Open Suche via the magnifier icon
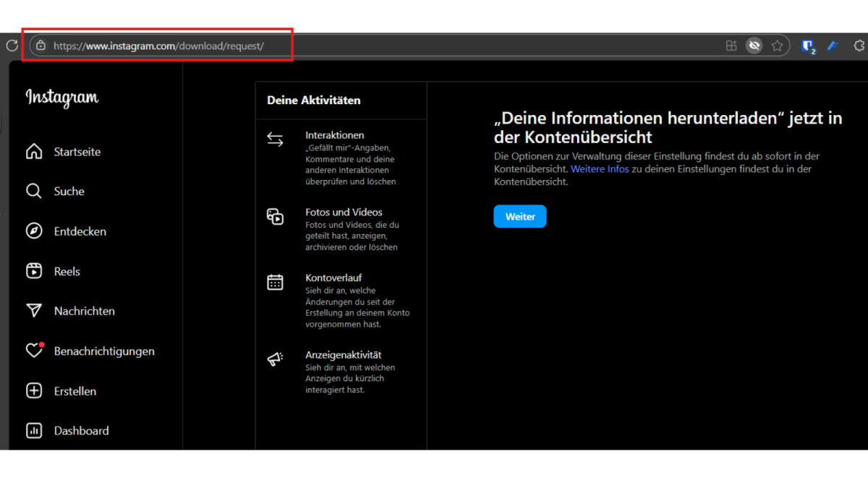868x488 pixels. [x=34, y=192]
